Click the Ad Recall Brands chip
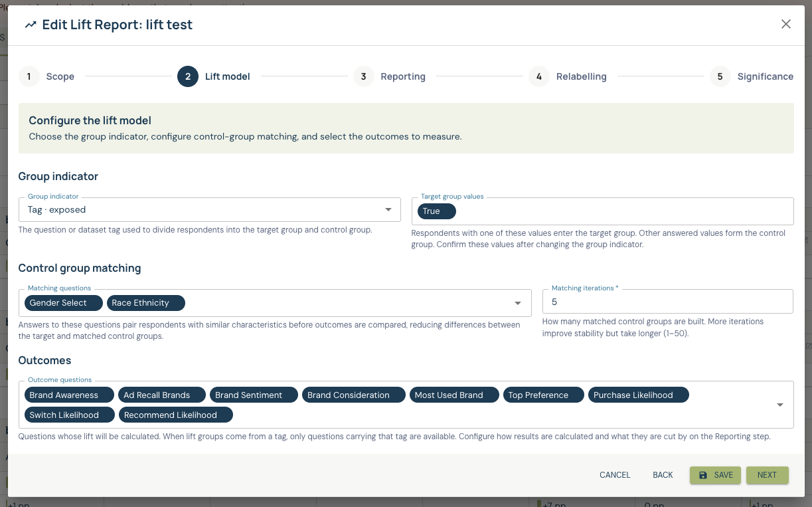Screen dimensions: 812x507 pyautogui.click(x=162, y=395)
